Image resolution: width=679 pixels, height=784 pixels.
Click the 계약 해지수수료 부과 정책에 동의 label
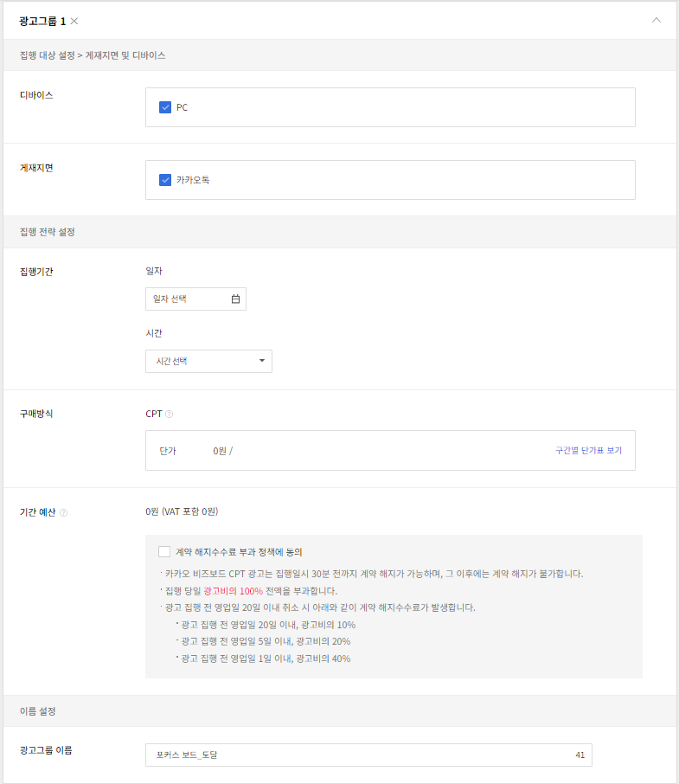(x=239, y=551)
